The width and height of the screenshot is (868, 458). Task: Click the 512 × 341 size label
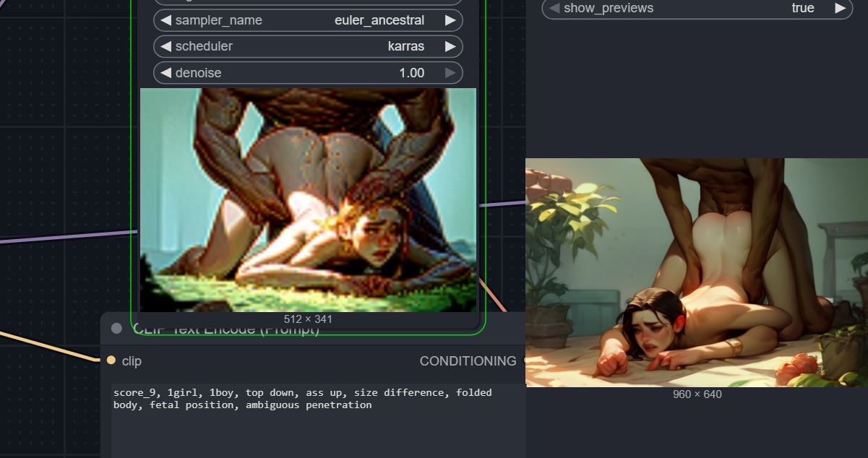point(308,319)
